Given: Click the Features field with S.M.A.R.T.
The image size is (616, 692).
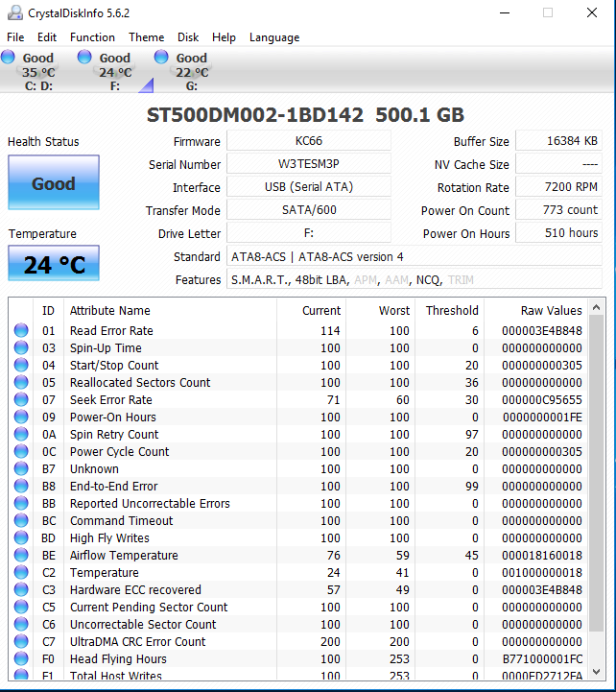Looking at the screenshot, I should coord(415,279).
